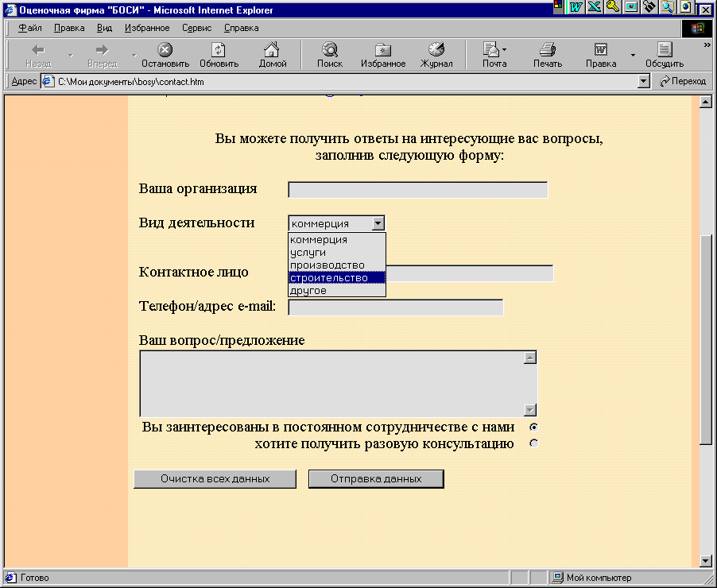Launch Word from the Office shortcut bar
Viewport: 717px width, 588px height.
(x=576, y=7)
